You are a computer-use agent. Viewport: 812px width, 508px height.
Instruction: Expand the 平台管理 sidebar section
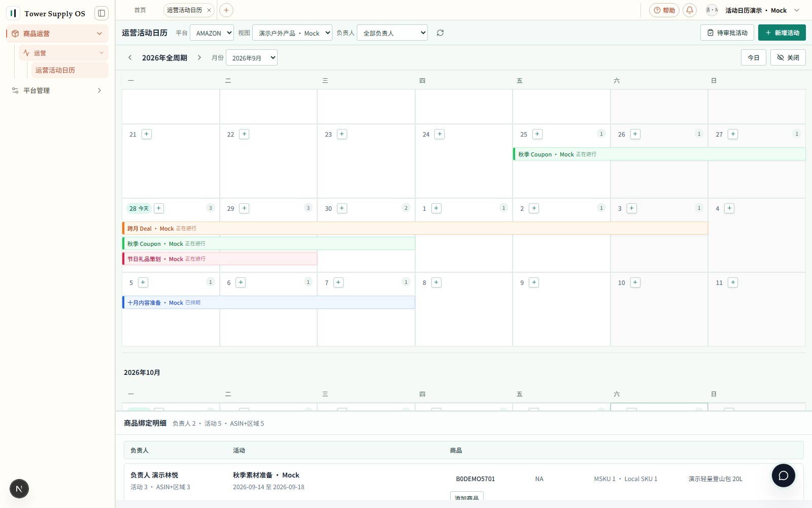[57, 90]
